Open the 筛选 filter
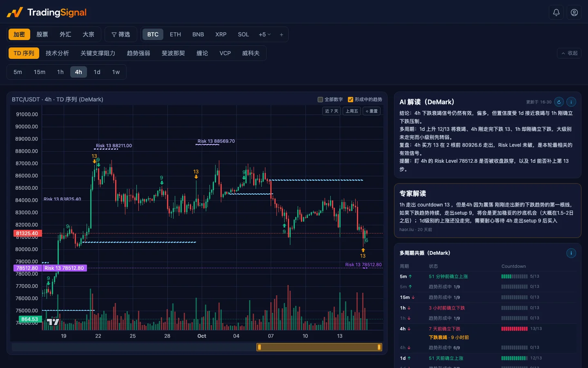Viewport: 588px width, 368px height. click(x=121, y=34)
